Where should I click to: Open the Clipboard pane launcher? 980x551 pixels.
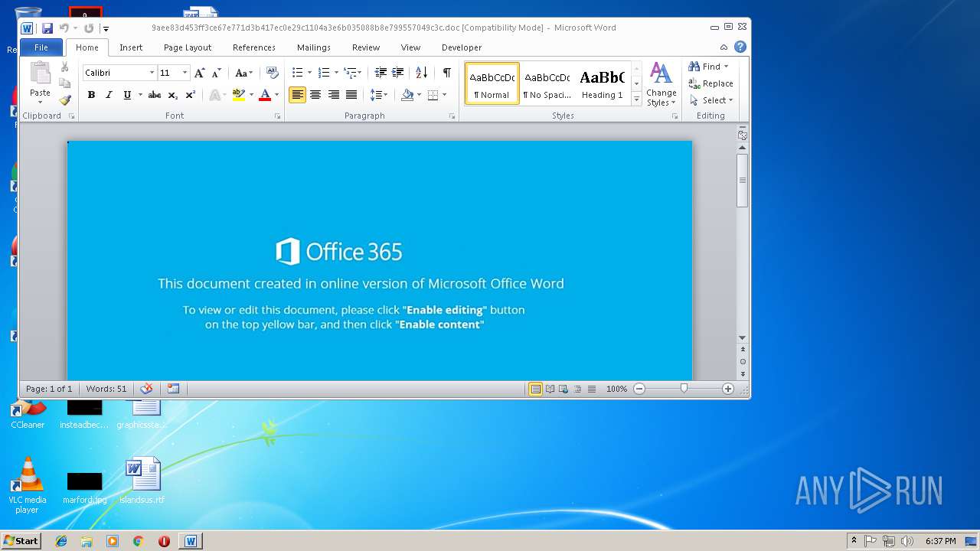72,116
